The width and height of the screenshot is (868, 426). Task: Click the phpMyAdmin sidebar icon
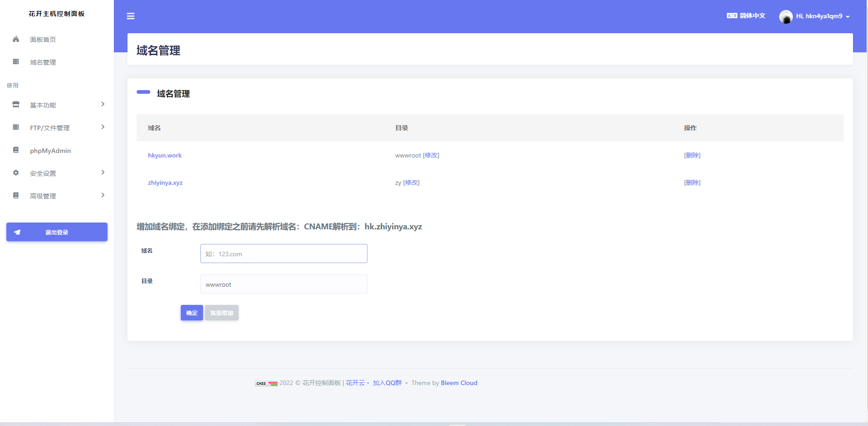click(x=16, y=150)
